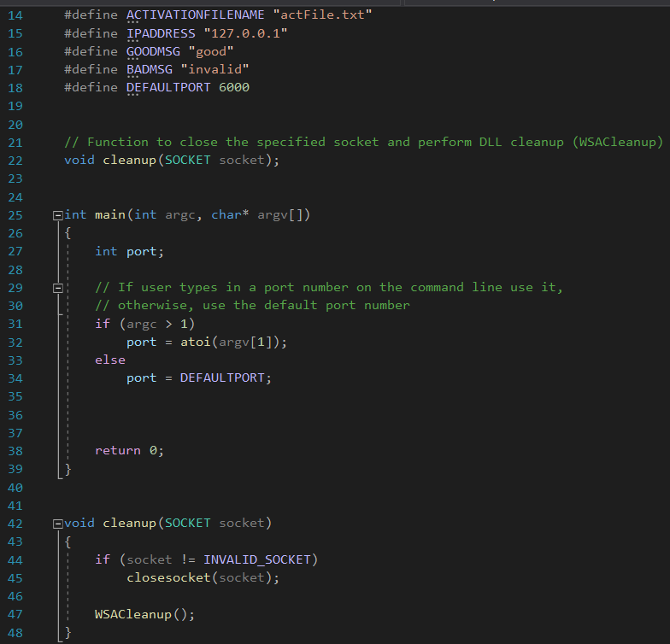
Task: Click line number 38 in the gutter
Action: tap(15, 451)
